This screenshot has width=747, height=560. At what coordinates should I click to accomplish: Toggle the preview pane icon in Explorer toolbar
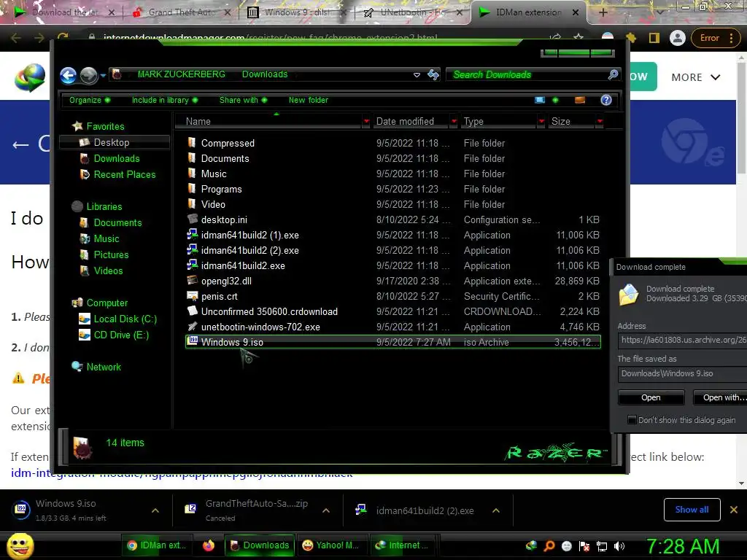tap(580, 100)
